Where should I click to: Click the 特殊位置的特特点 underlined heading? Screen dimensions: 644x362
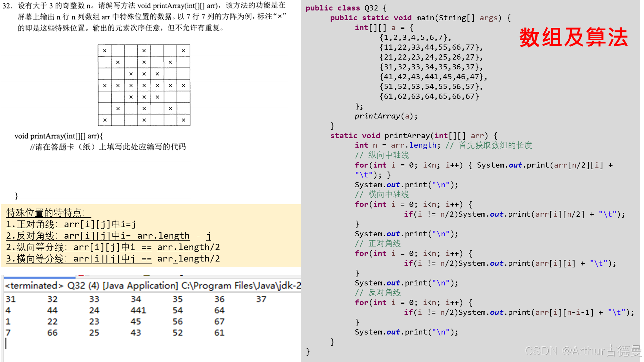[x=46, y=213]
